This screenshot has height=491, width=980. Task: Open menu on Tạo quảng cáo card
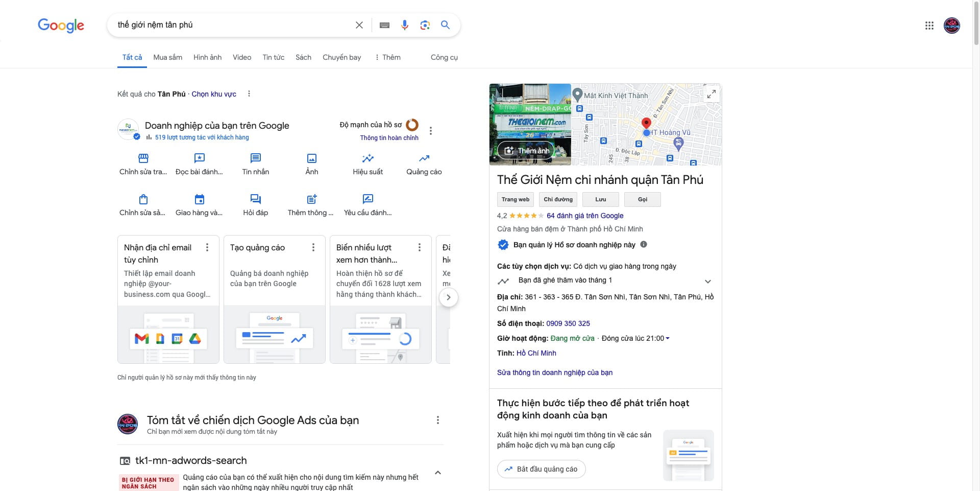313,247
